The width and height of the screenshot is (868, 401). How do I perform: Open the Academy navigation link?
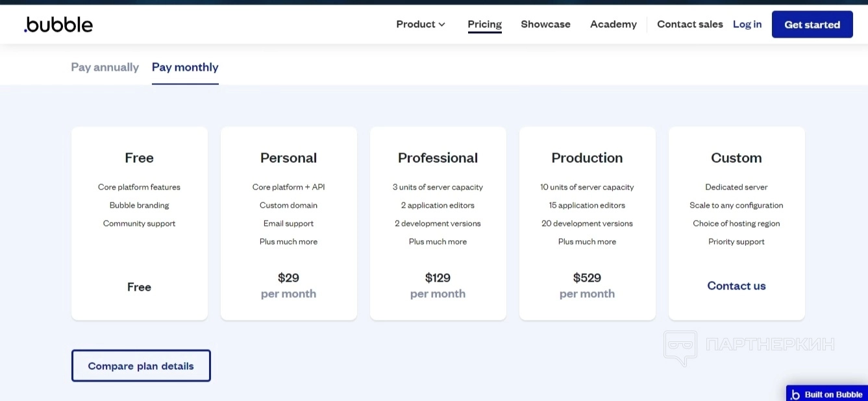[x=613, y=25]
